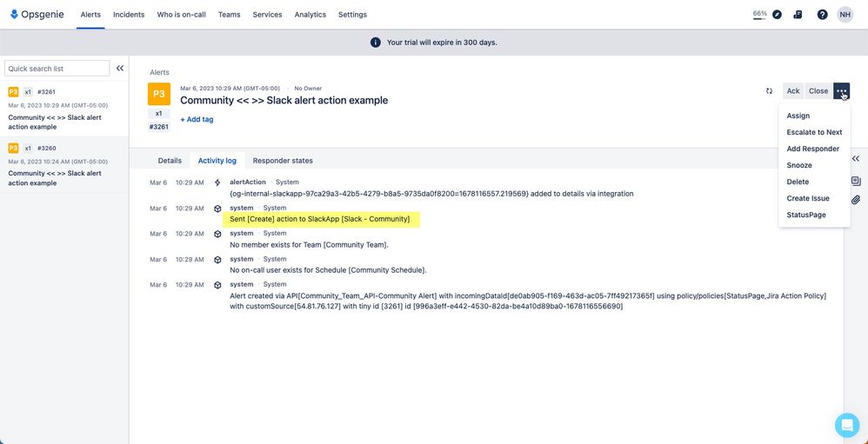This screenshot has width=868, height=444.
Task: Focus the Quick search list field
Action: point(57,69)
